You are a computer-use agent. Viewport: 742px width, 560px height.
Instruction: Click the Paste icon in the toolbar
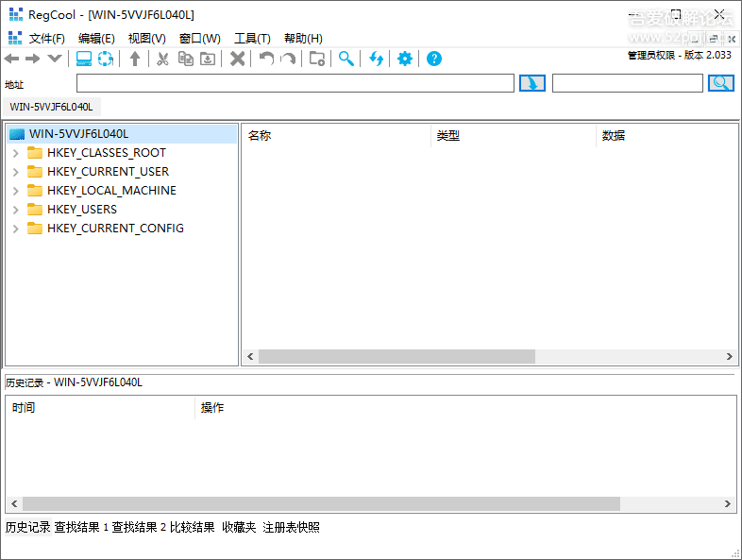point(208,59)
